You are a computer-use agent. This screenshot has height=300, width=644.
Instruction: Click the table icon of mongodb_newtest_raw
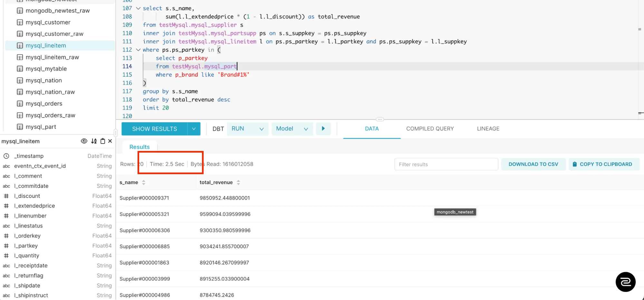point(20,11)
